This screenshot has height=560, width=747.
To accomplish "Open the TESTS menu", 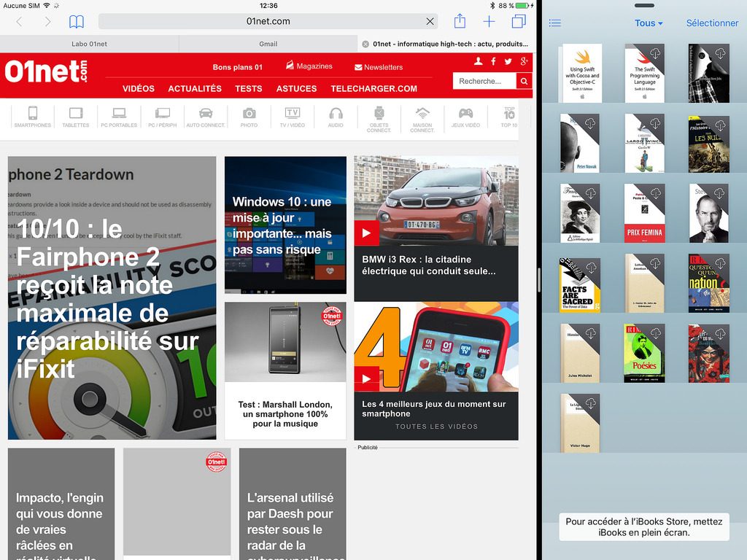I will 248,88.
